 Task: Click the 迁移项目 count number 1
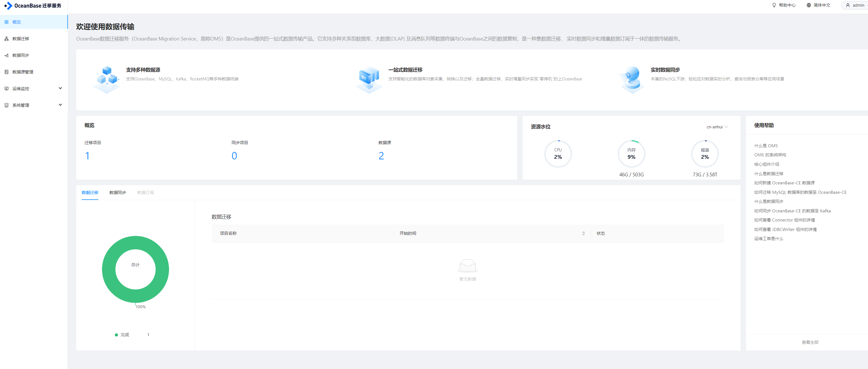click(x=87, y=156)
